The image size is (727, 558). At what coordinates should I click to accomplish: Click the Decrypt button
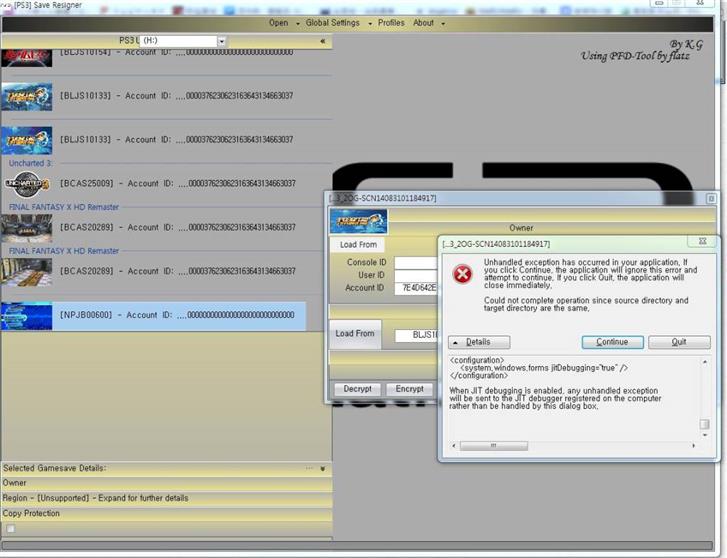pyautogui.click(x=357, y=389)
